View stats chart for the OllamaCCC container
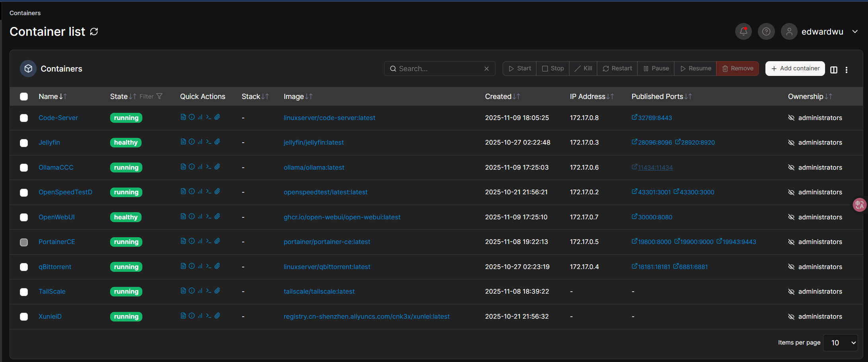Viewport: 868px width, 362px height. pos(200,167)
